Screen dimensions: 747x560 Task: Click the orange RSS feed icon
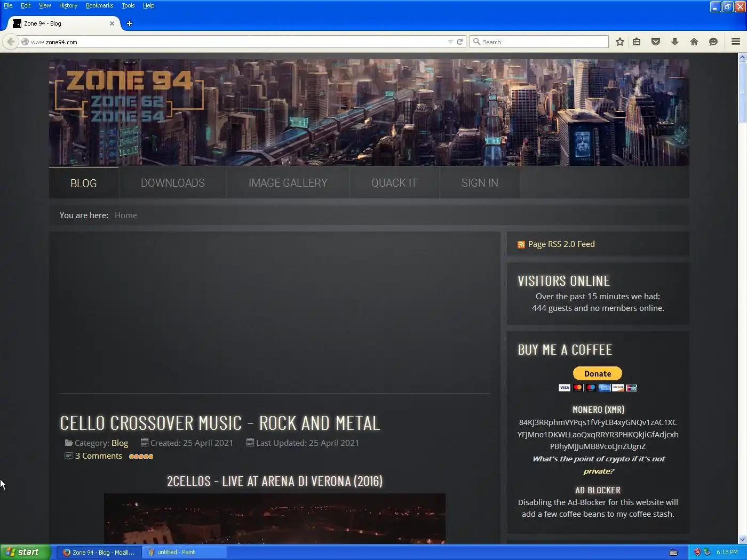pyautogui.click(x=521, y=245)
